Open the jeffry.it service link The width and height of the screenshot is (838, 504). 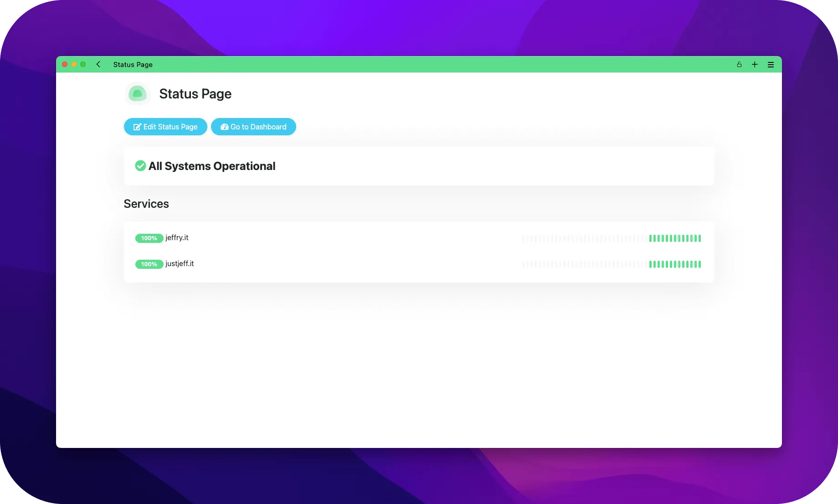pos(176,237)
